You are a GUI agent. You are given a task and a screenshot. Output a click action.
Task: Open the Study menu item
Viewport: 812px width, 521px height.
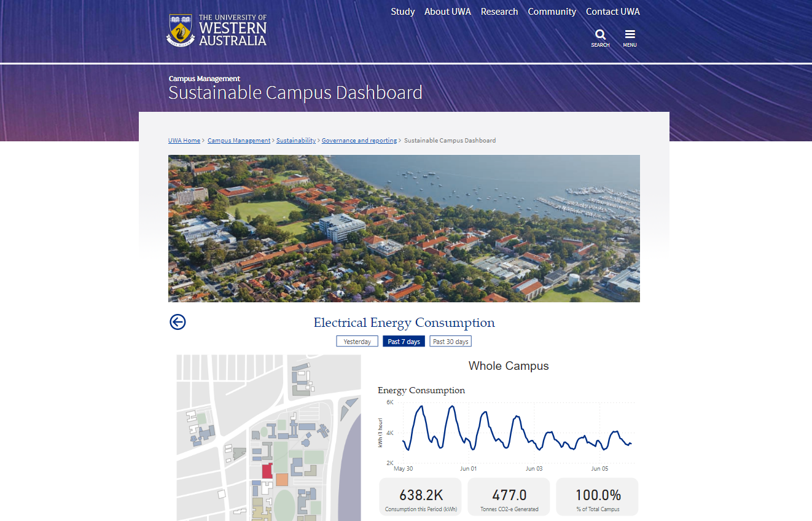403,12
